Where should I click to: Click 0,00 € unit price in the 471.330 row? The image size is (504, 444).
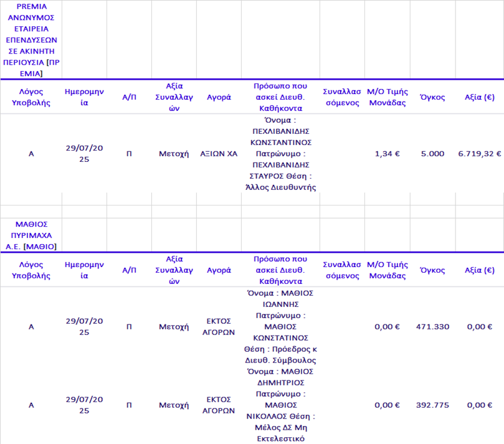pos(388,327)
